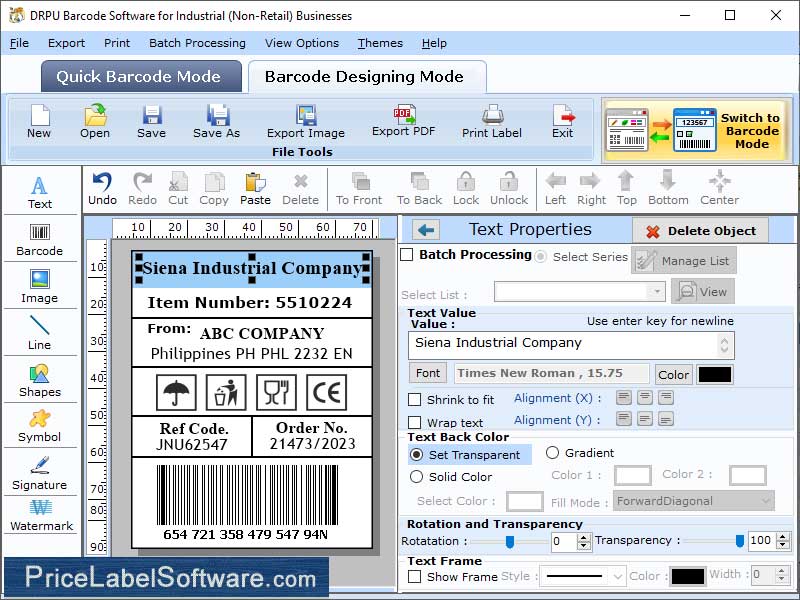Select the Barcode tool in sidebar
Viewport: 800px width, 600px height.
(40, 240)
